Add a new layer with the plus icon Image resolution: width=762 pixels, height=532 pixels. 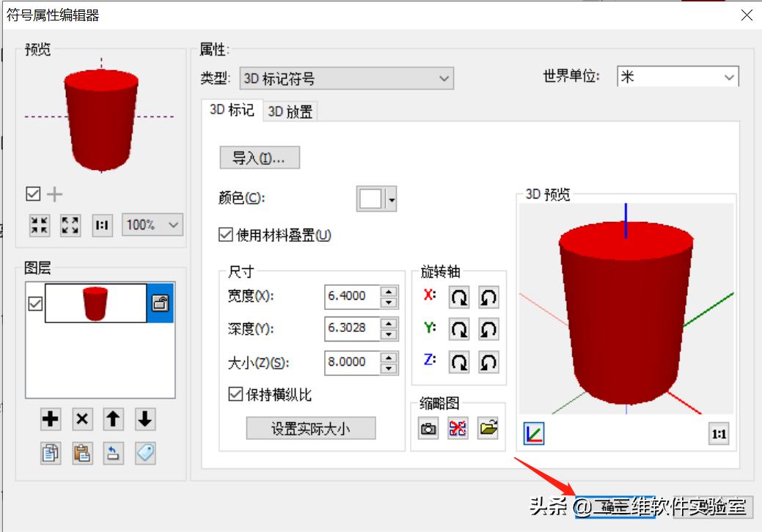(x=49, y=420)
